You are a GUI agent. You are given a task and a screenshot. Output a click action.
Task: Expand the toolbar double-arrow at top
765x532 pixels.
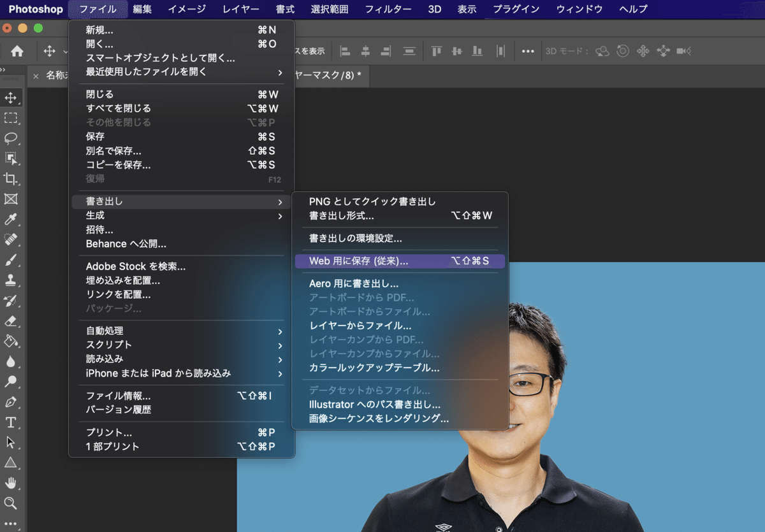click(x=3, y=70)
